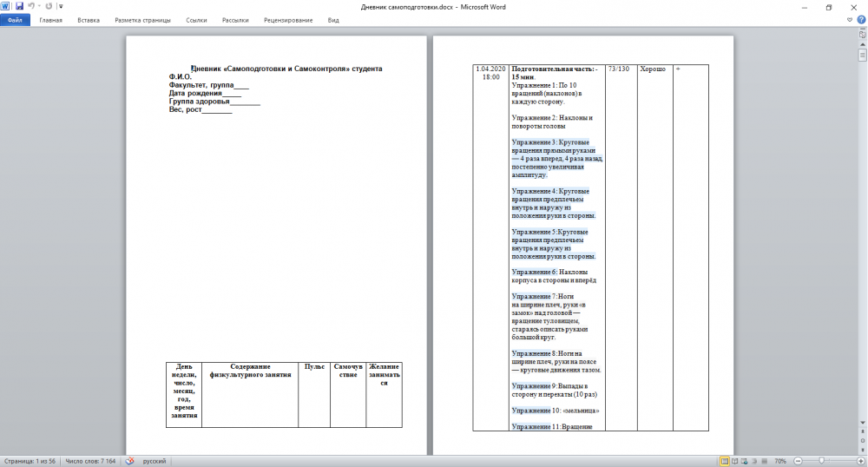The height and width of the screenshot is (467, 868).
Task: Click the zoom out minus button
Action: (x=798, y=461)
